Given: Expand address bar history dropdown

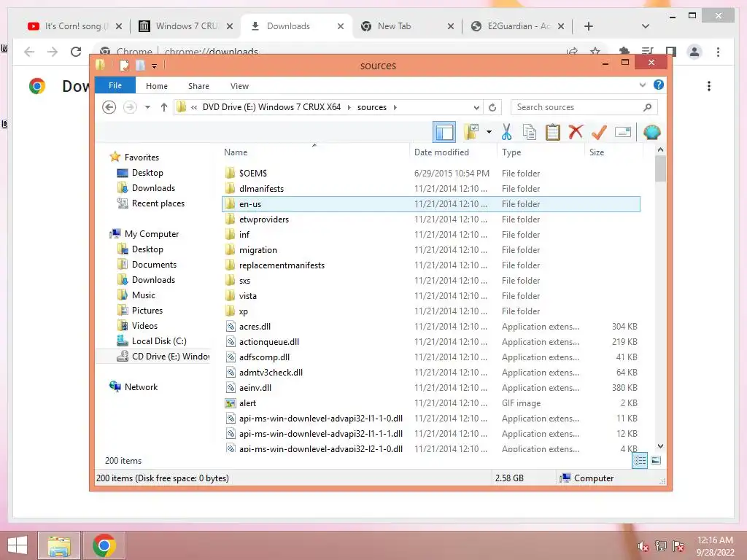Looking at the screenshot, I should tap(476, 107).
